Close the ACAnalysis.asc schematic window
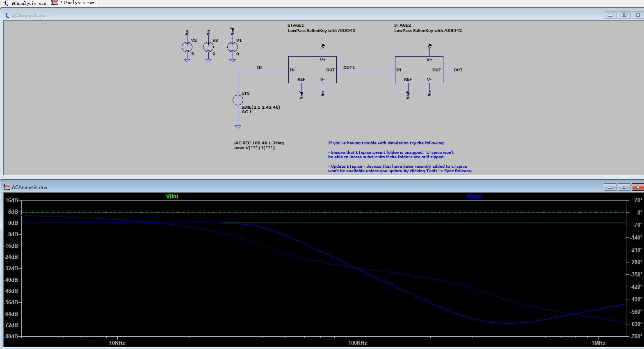Screen dimensions: 644x349 pyautogui.click(x=638, y=15)
